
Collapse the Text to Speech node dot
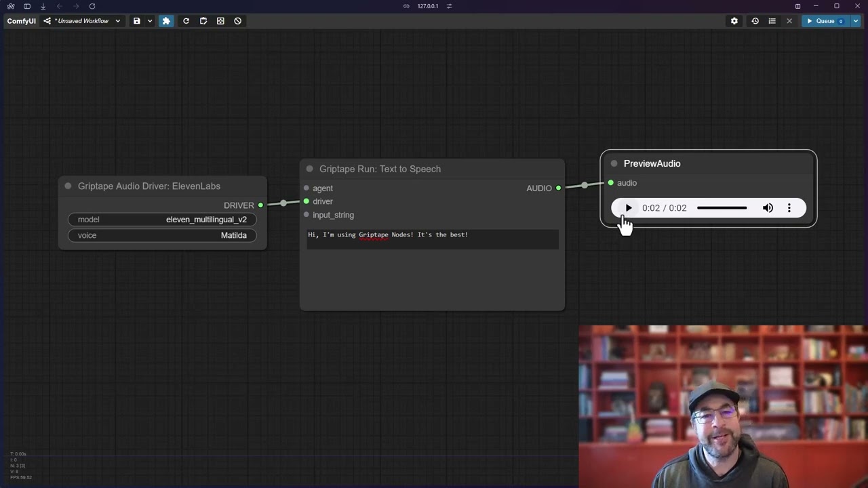pos(310,169)
